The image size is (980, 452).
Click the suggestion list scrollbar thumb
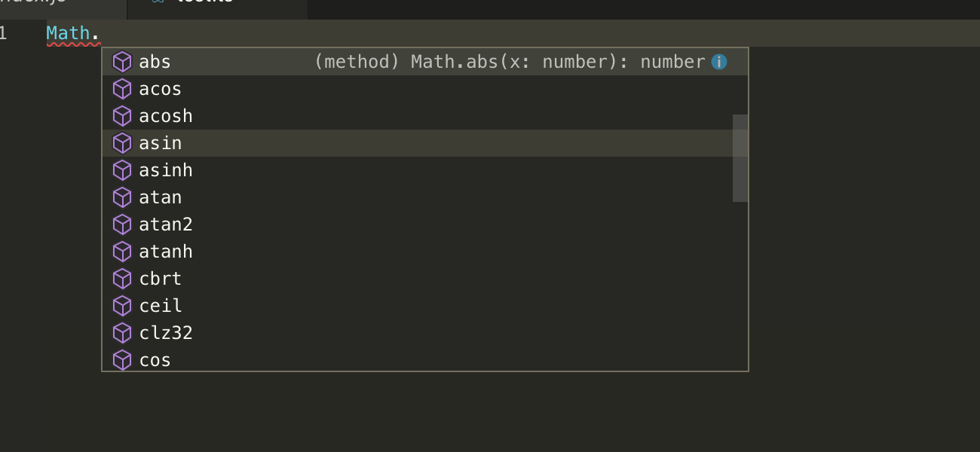[x=740, y=158]
